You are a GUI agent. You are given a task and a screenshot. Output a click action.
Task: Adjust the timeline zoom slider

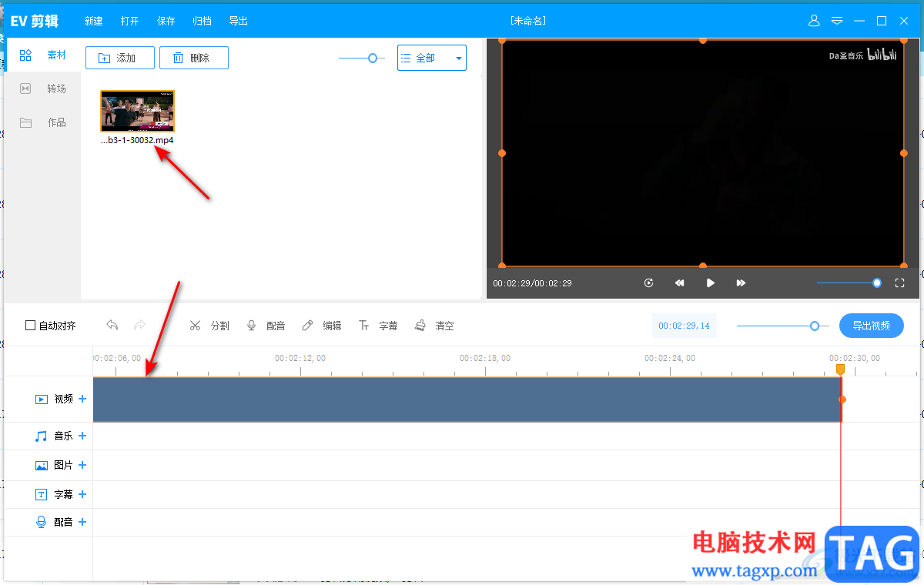coord(815,326)
